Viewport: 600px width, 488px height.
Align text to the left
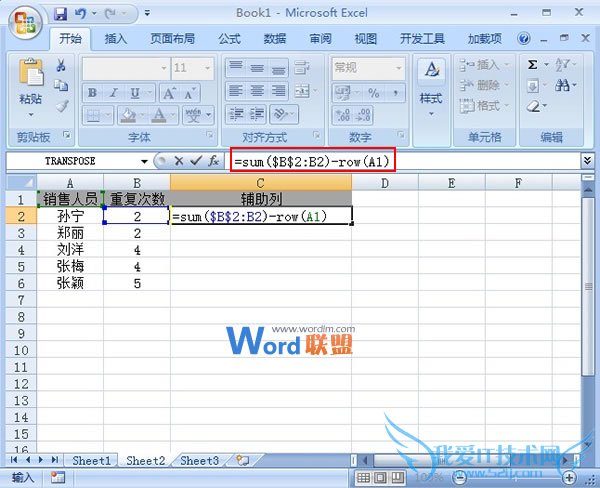click(x=235, y=91)
